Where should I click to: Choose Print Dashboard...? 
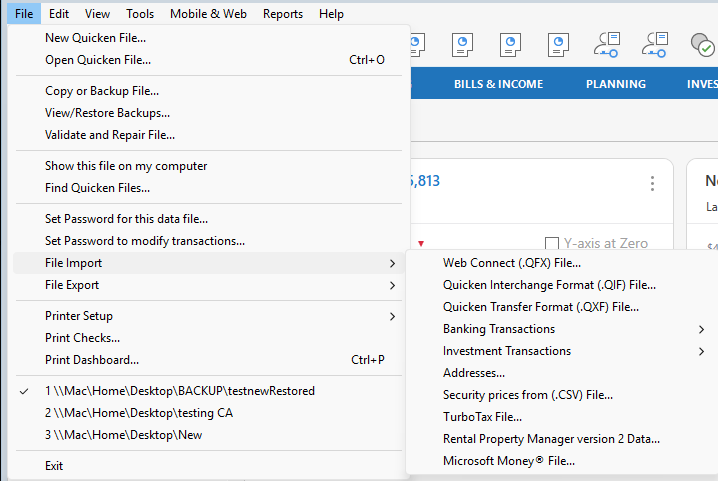(208, 360)
